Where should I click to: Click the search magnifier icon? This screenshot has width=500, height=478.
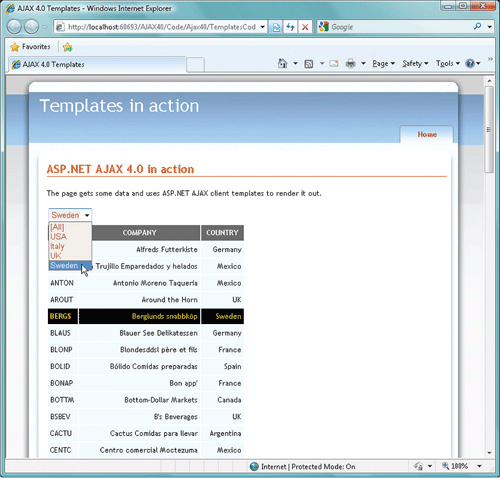pos(478,26)
